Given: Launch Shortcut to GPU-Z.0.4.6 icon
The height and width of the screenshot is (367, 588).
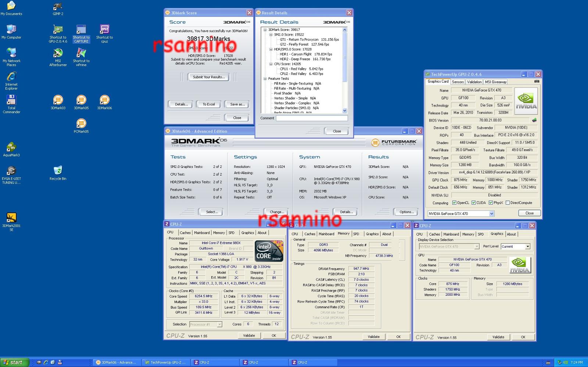Looking at the screenshot, I should pyautogui.click(x=58, y=34).
